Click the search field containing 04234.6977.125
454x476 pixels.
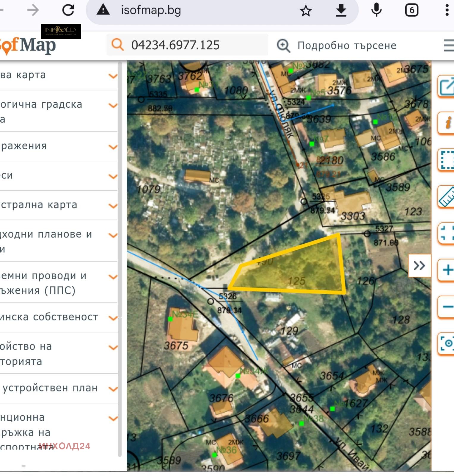187,45
